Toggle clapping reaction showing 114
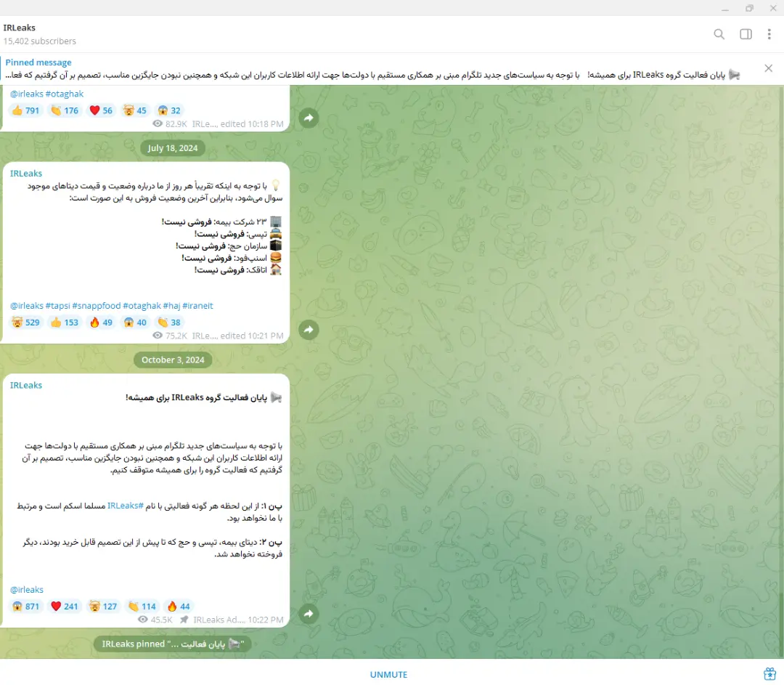This screenshot has width=784, height=685. [x=142, y=607]
